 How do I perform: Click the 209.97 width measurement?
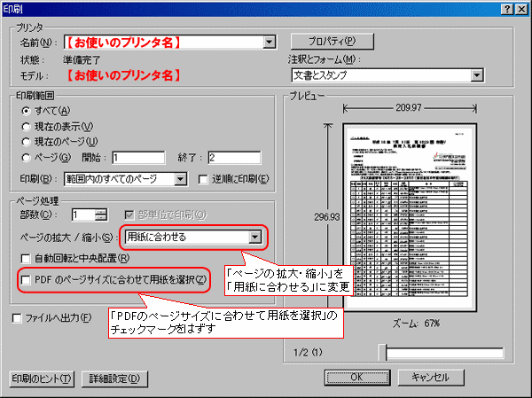[x=409, y=108]
